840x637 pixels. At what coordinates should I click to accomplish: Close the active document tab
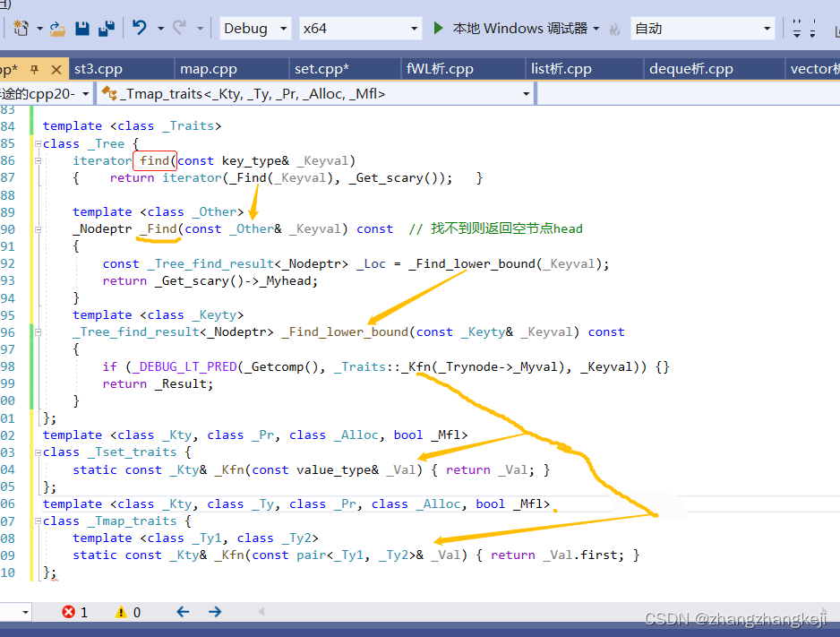[56, 69]
